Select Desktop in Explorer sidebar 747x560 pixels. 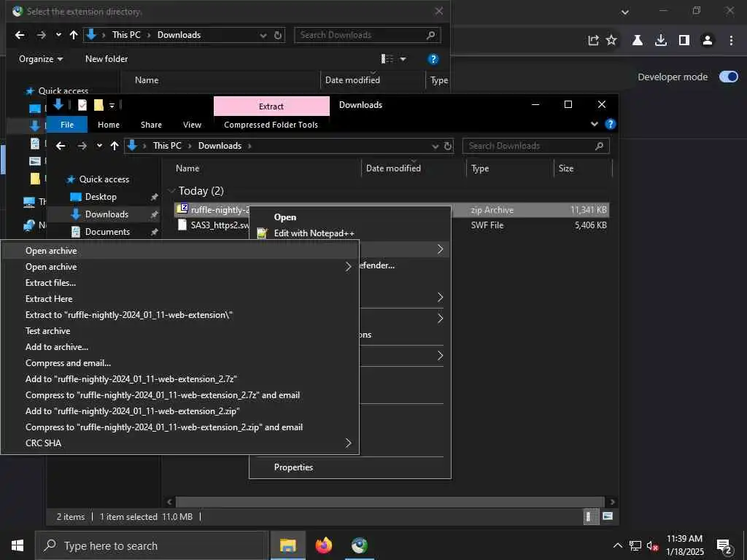[x=101, y=197]
